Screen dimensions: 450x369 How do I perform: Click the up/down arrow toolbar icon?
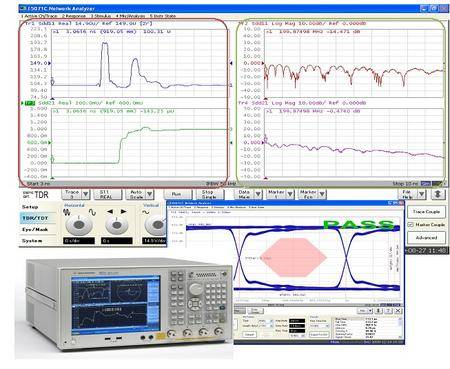pyautogui.click(x=438, y=194)
